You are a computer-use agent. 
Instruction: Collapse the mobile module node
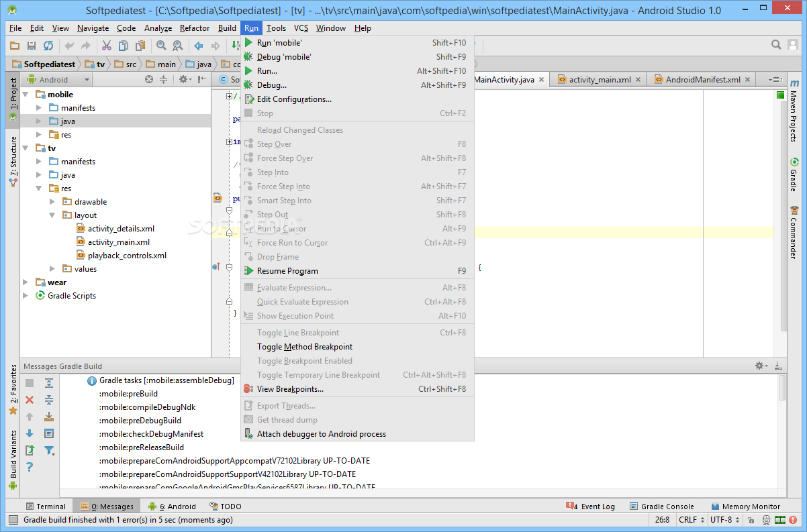(x=26, y=95)
